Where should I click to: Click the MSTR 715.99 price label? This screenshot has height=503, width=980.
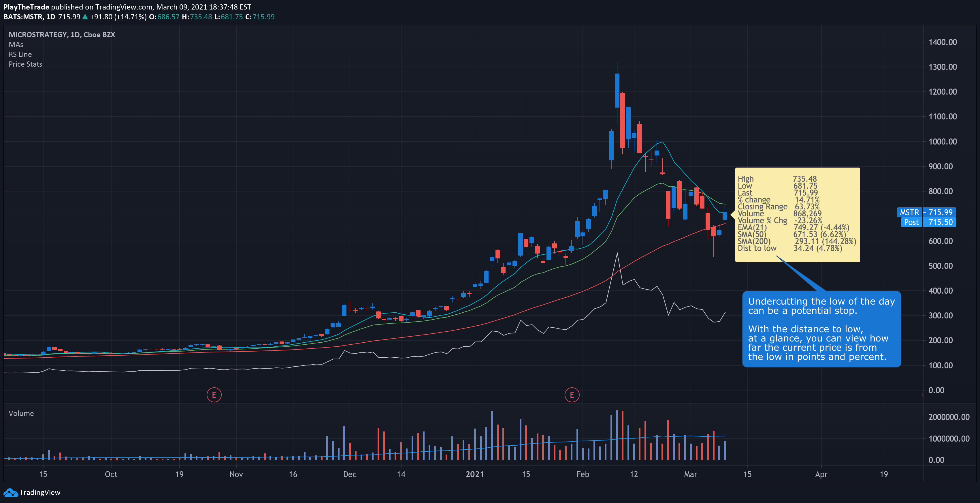tap(926, 212)
